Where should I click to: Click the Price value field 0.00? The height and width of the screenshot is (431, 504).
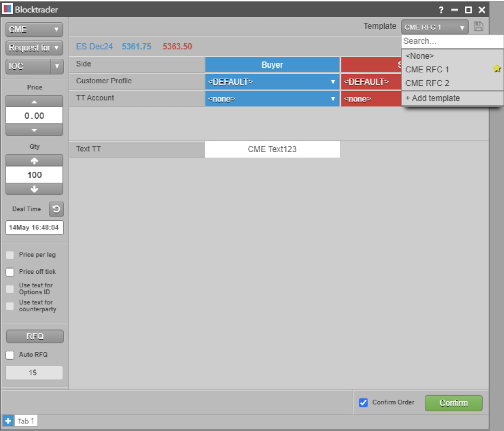coord(34,116)
